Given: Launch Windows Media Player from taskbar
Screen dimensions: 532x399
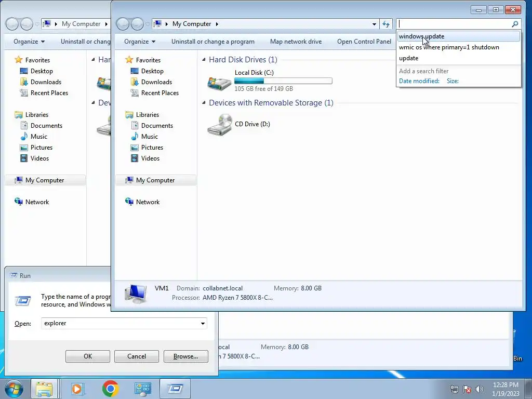Looking at the screenshot, I should point(77,389).
